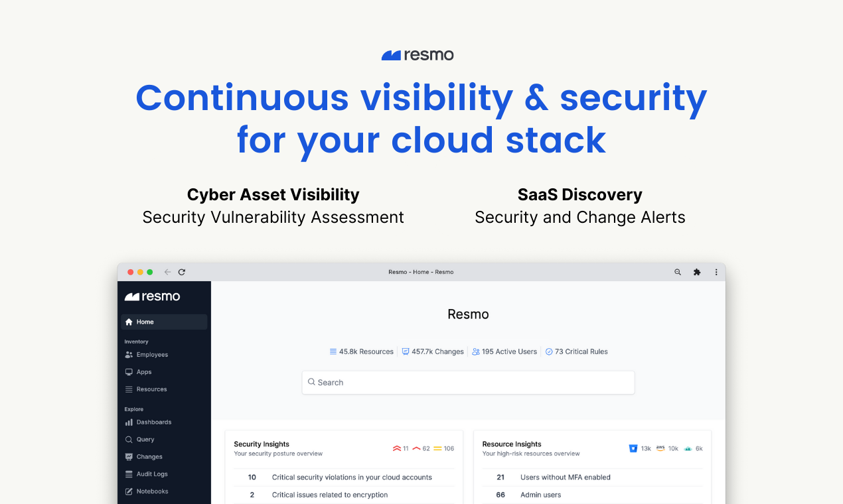Click the 13k Bitbucket resource count
Viewport: 843px width, 504px height.
(x=646, y=449)
